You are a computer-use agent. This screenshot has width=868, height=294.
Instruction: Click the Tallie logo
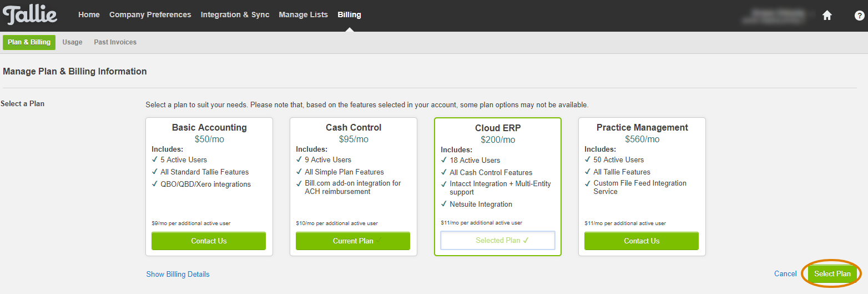pos(30,14)
